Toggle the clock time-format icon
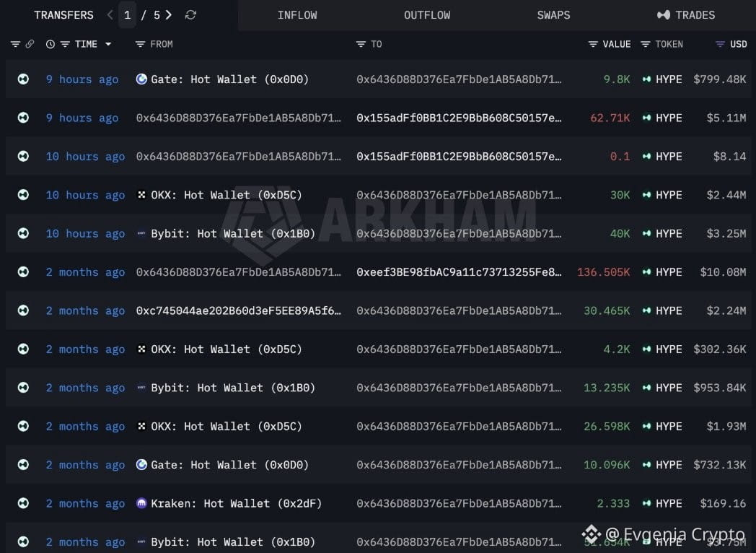756x553 pixels. point(50,44)
